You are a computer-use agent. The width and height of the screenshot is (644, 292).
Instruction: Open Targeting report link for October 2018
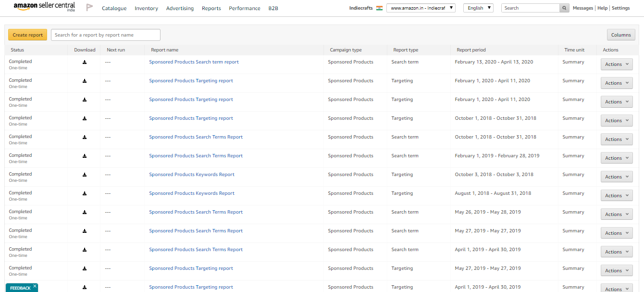click(191, 118)
